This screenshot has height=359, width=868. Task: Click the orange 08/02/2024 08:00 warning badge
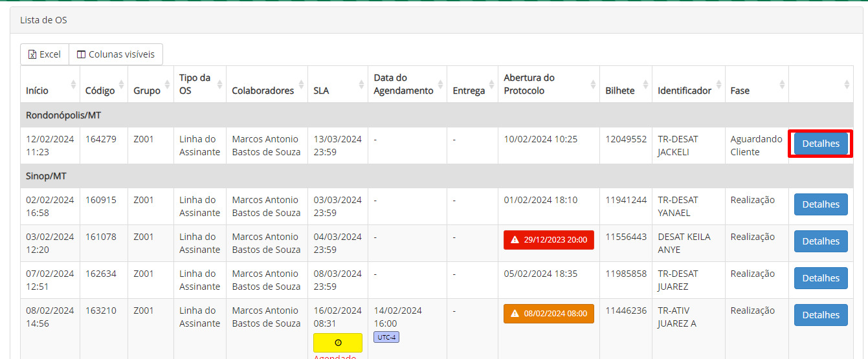[x=548, y=314]
